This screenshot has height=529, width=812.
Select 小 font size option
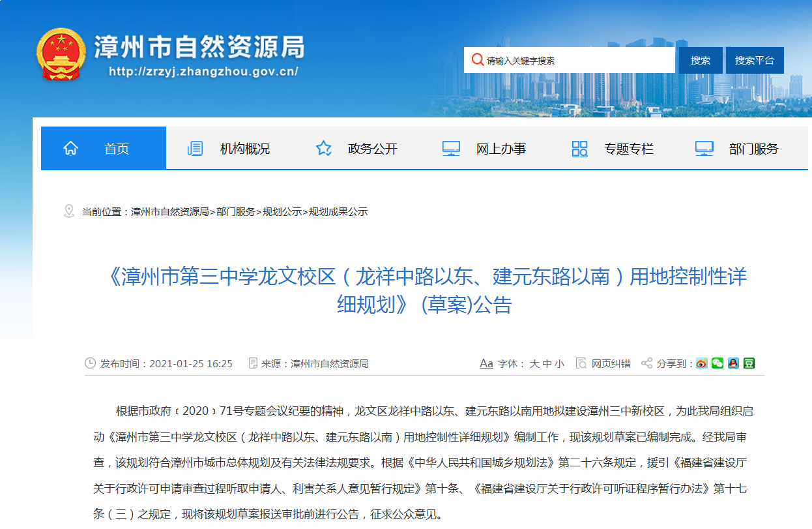pyautogui.click(x=561, y=363)
